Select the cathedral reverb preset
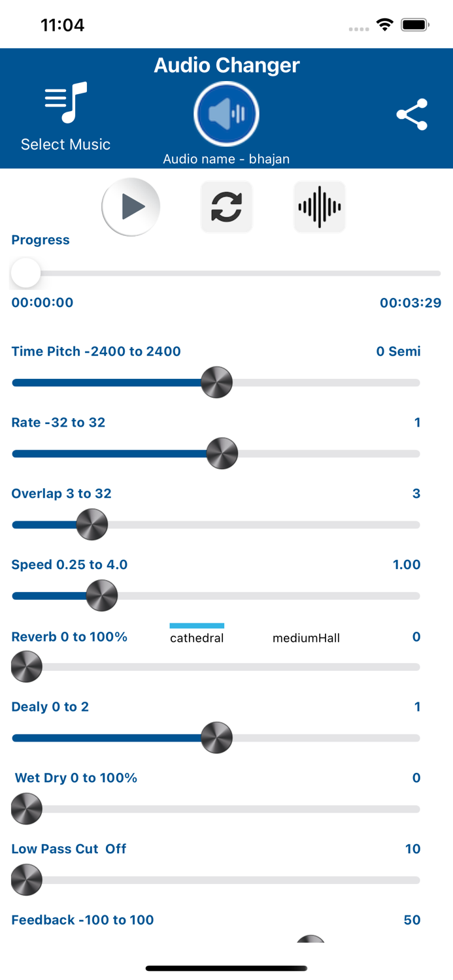The image size is (453, 980). (197, 638)
